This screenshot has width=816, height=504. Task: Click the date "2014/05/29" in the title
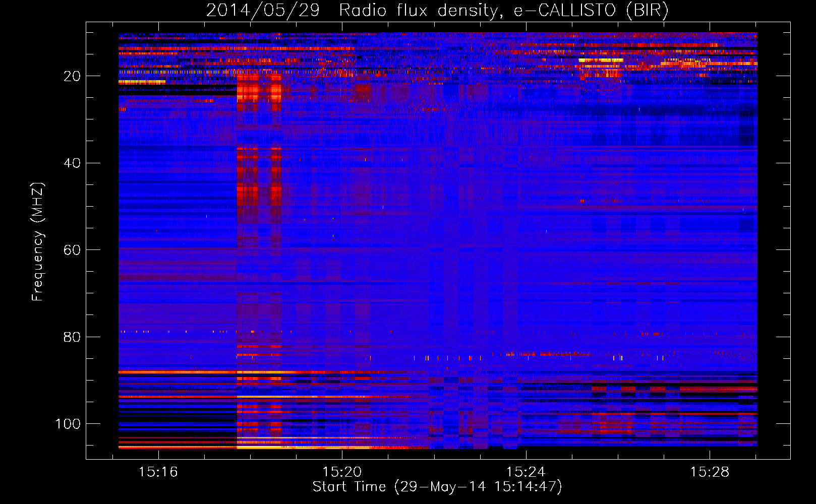coord(263,11)
